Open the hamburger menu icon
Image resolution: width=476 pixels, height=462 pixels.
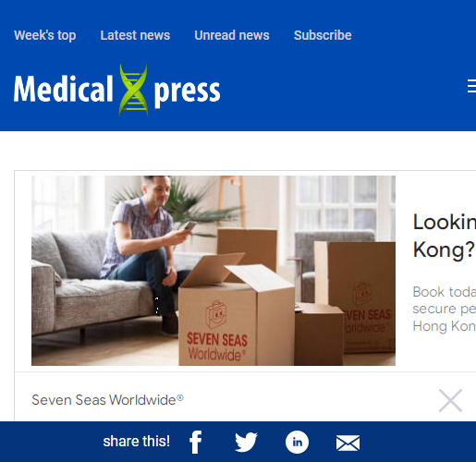(471, 86)
